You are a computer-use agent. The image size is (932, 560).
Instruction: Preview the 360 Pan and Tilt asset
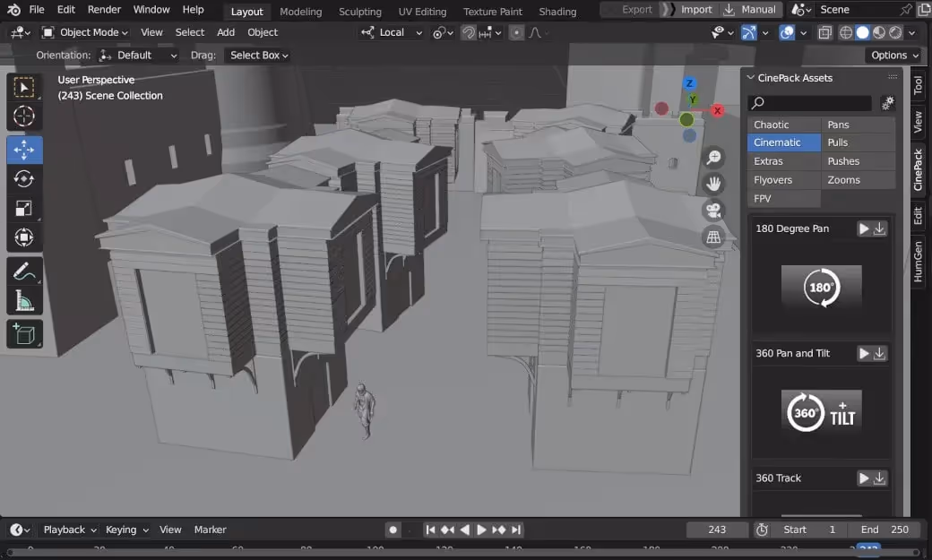click(x=864, y=354)
